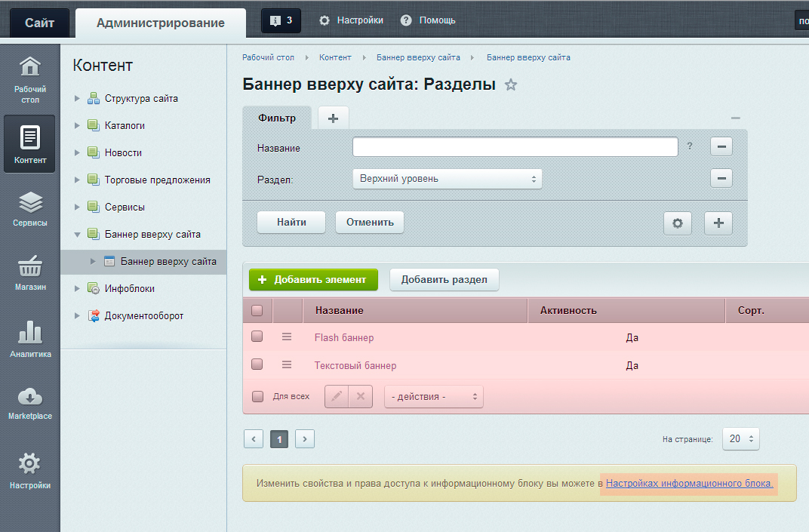Image resolution: width=809 pixels, height=532 pixels.
Task: Open the Раздел dropdown Верхний уровень
Action: tap(448, 179)
